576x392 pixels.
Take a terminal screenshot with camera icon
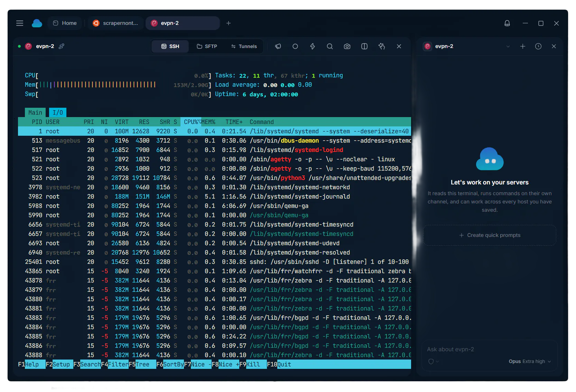(347, 46)
